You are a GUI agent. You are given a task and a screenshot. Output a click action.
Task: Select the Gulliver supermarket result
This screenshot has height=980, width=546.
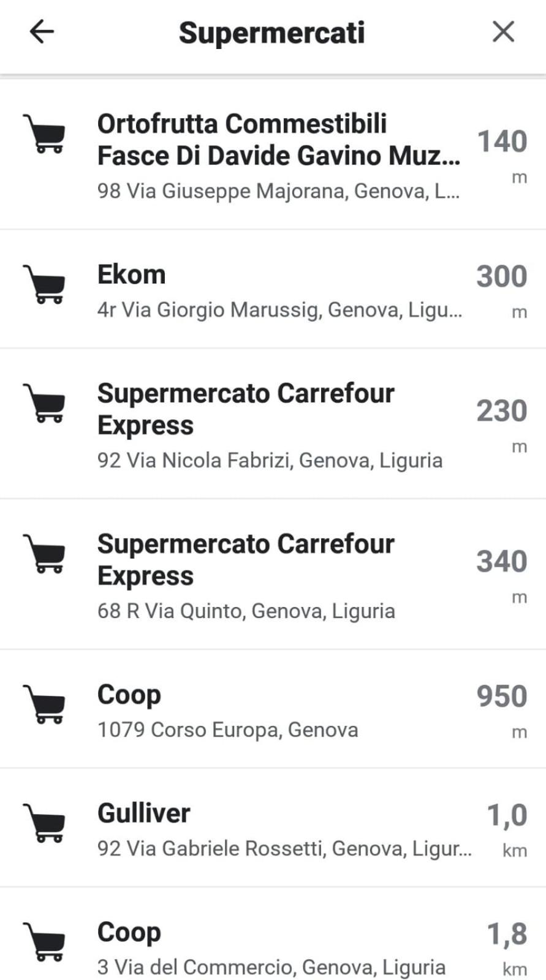[273, 828]
